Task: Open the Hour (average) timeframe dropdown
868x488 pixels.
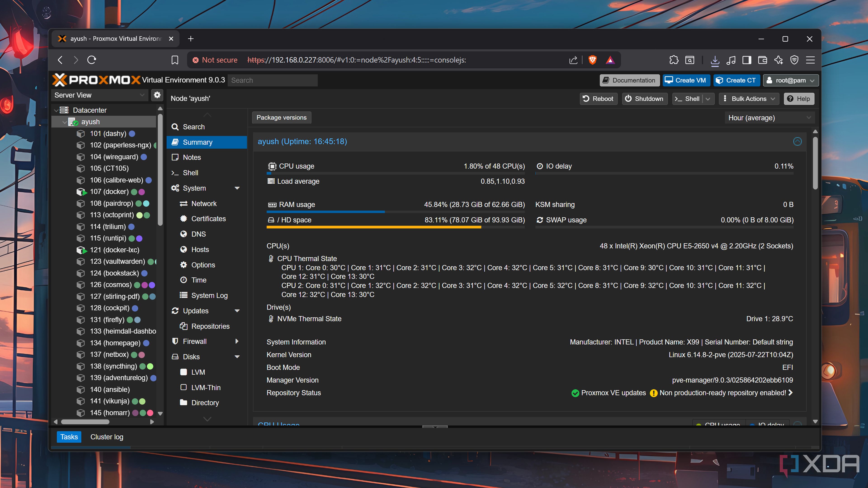Action: click(x=770, y=118)
